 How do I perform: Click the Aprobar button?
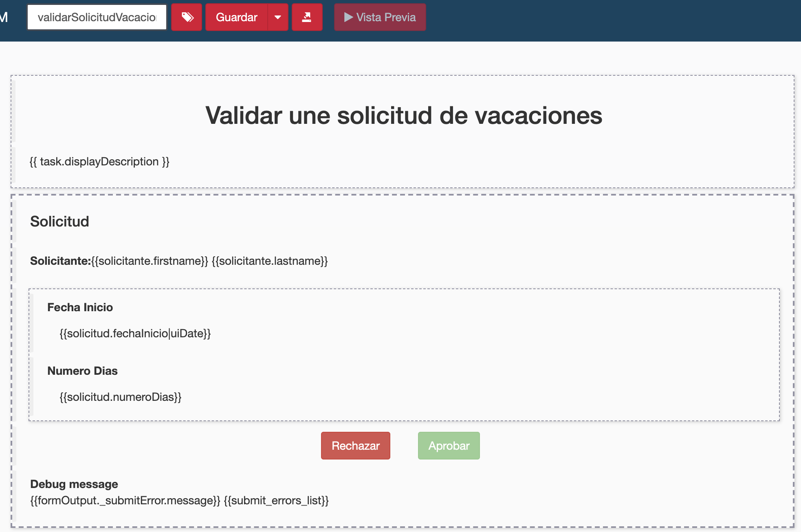click(447, 445)
